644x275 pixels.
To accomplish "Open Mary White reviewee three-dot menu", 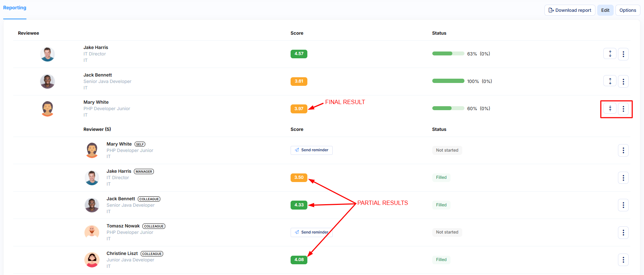I will click(x=623, y=109).
